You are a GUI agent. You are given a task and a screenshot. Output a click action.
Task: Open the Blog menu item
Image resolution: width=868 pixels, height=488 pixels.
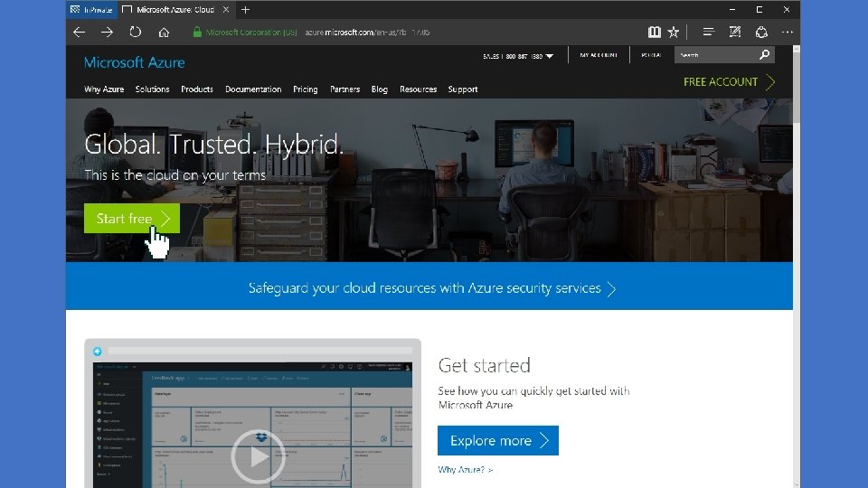pos(379,89)
